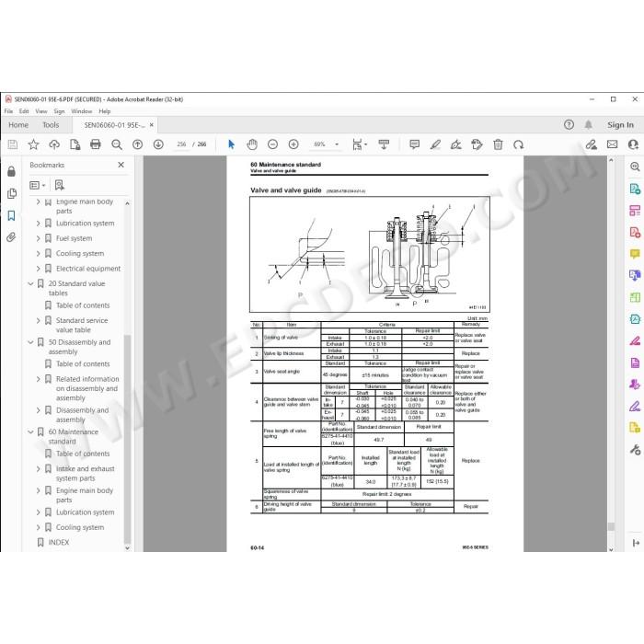Image resolution: width=644 pixels, height=644 pixels.
Task: Add a comment with the sticky note icon
Action: tap(414, 144)
